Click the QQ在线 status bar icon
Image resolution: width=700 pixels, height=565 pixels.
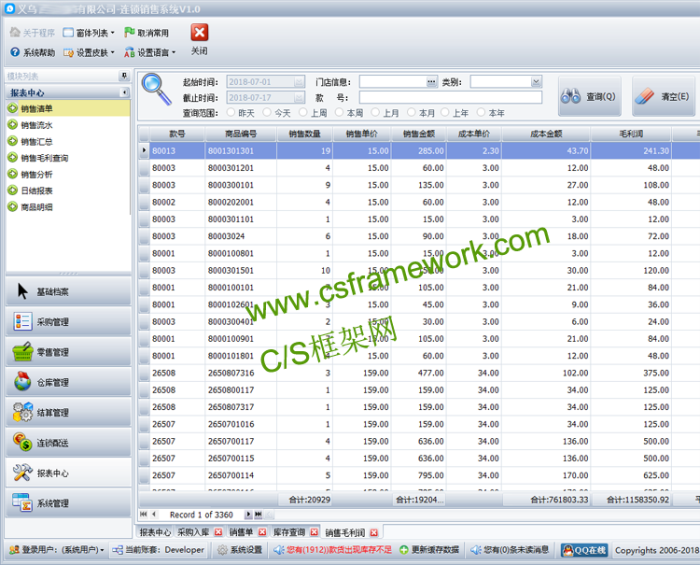tap(582, 550)
